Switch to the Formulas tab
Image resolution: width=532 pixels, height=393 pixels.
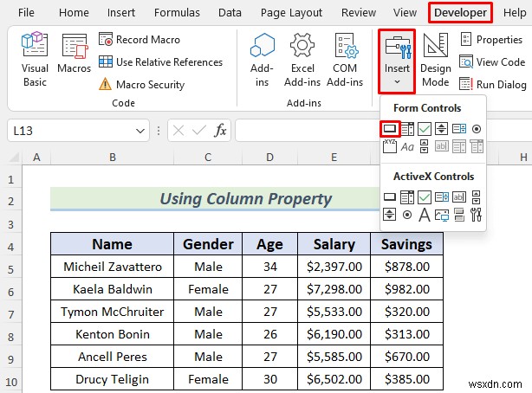tap(177, 12)
